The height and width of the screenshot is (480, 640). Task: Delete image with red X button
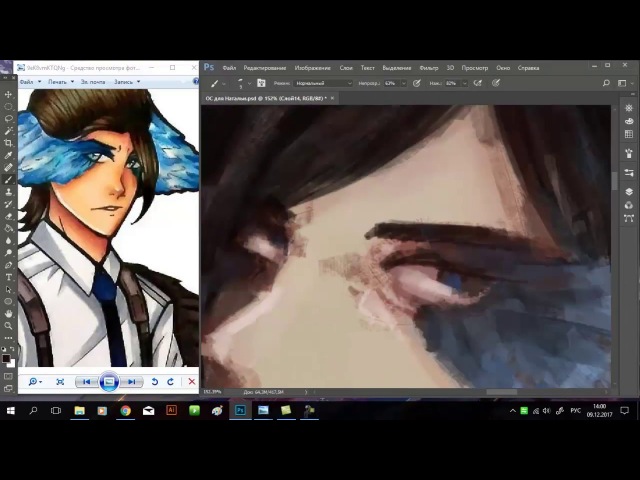coord(192,382)
